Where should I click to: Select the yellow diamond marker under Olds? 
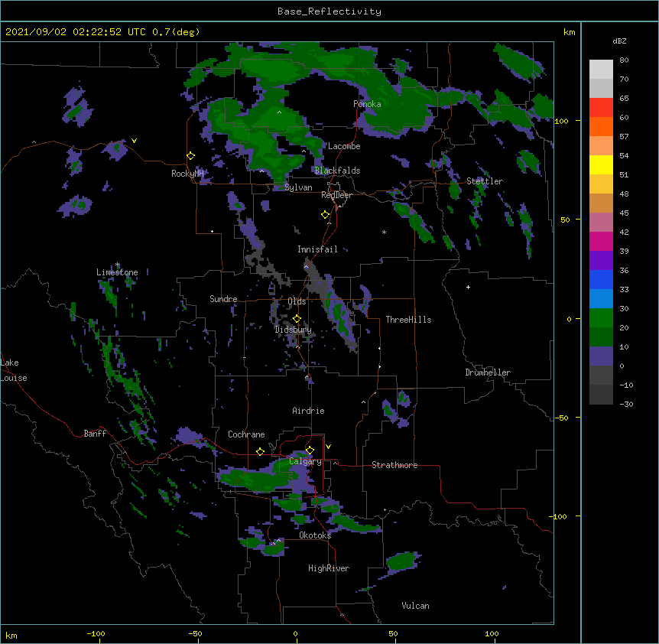(x=297, y=318)
